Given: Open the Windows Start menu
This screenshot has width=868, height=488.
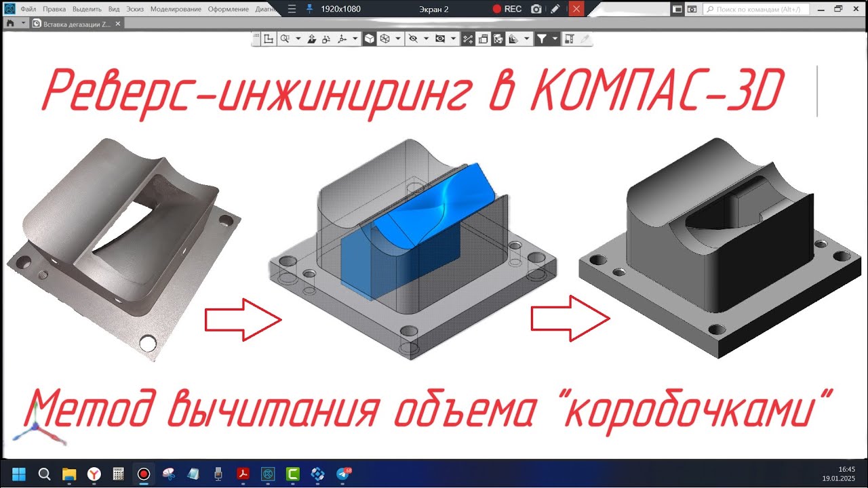Looking at the screenshot, I should (19, 474).
